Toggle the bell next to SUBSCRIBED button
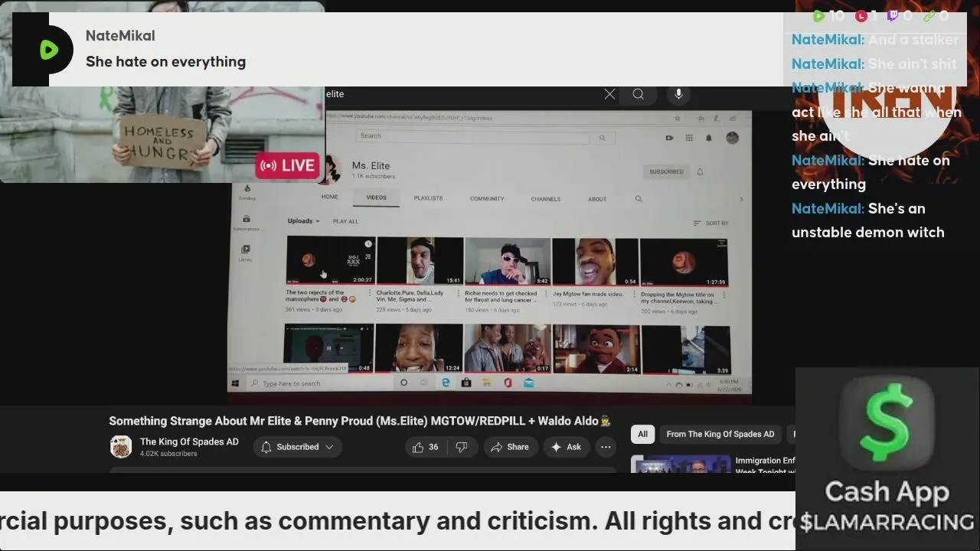 [x=700, y=171]
